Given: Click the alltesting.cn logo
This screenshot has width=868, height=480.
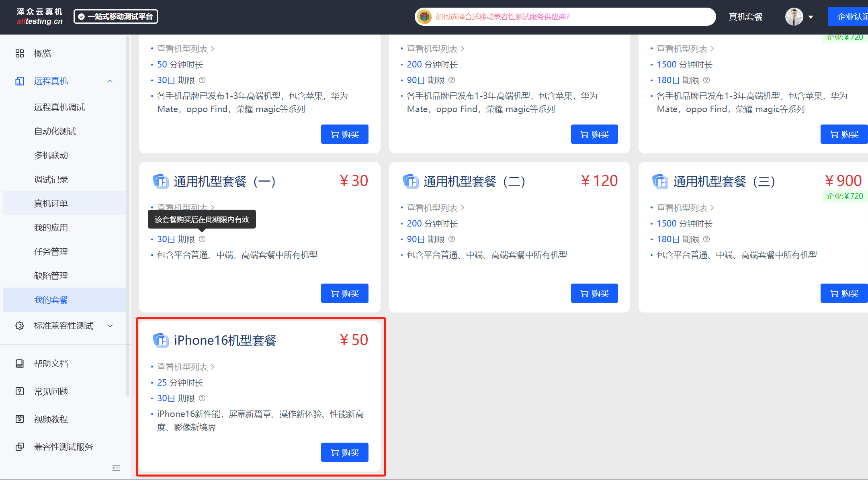Looking at the screenshot, I should (39, 16).
